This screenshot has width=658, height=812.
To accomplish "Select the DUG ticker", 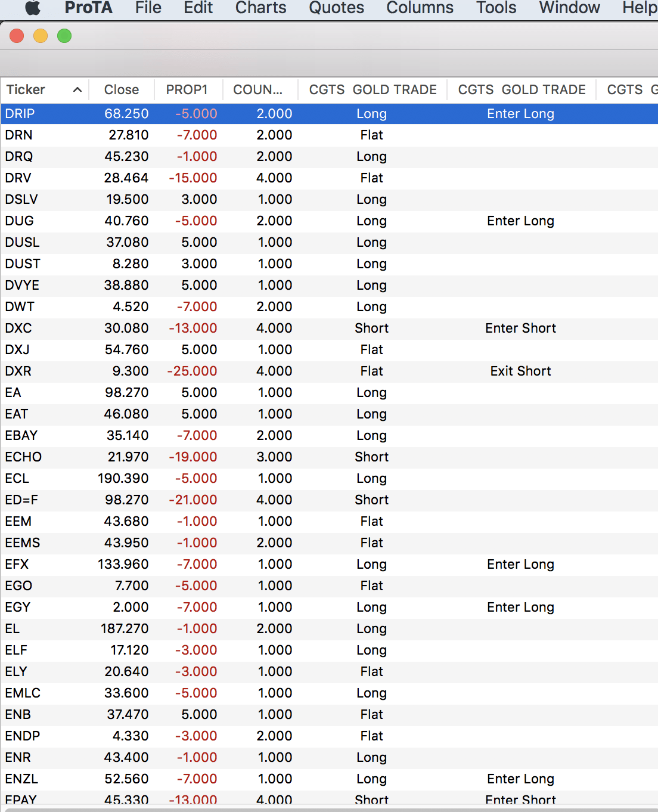I will [19, 221].
